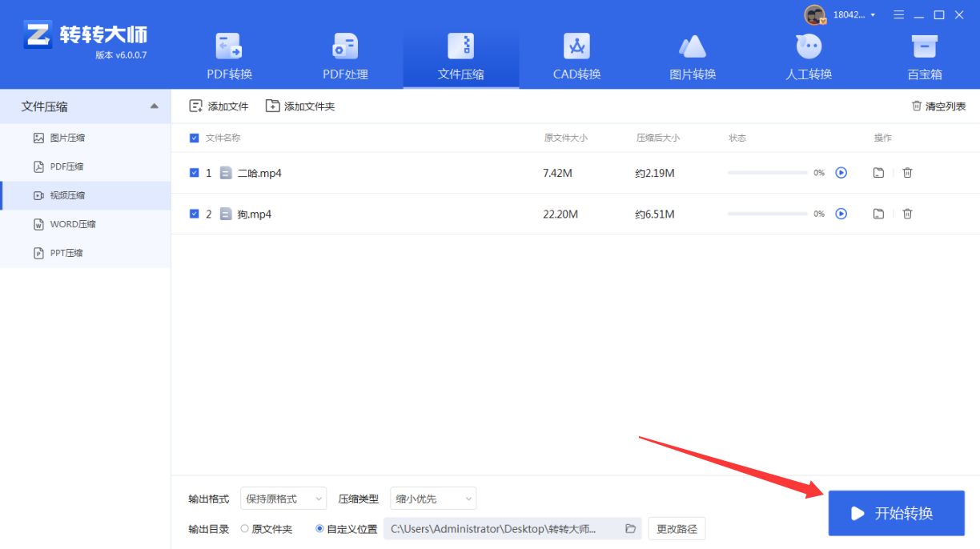Uncheck the checkbox for 二哈.mp4
980x549 pixels.
195,172
